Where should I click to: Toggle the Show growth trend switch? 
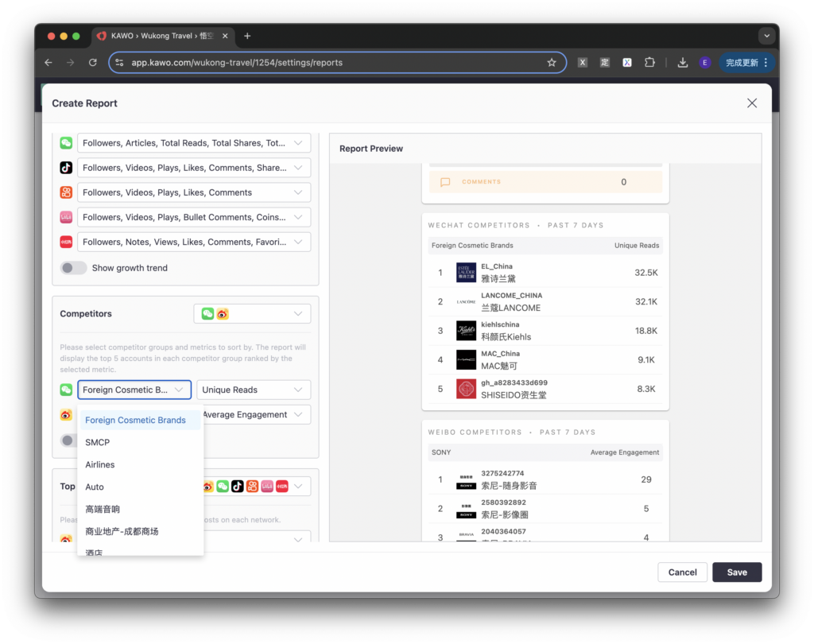pyautogui.click(x=74, y=268)
